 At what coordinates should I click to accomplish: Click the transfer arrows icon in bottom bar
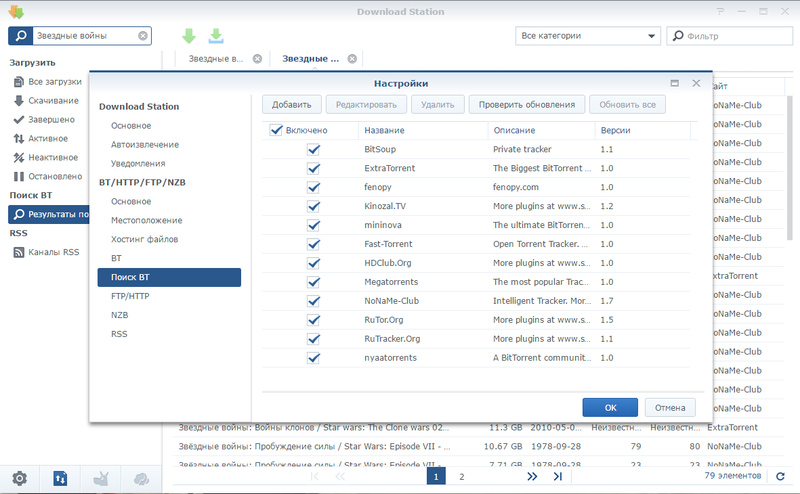point(60,479)
